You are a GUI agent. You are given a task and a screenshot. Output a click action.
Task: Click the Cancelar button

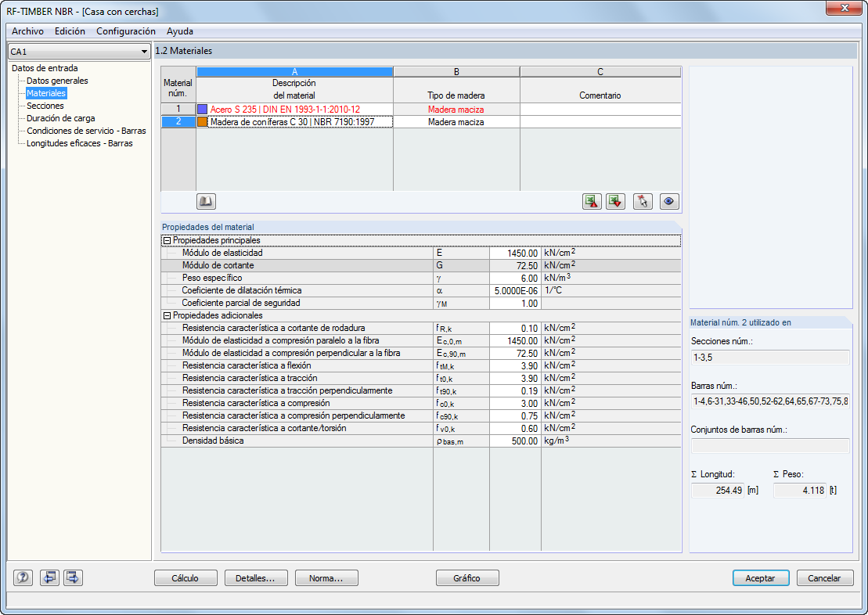point(824,578)
